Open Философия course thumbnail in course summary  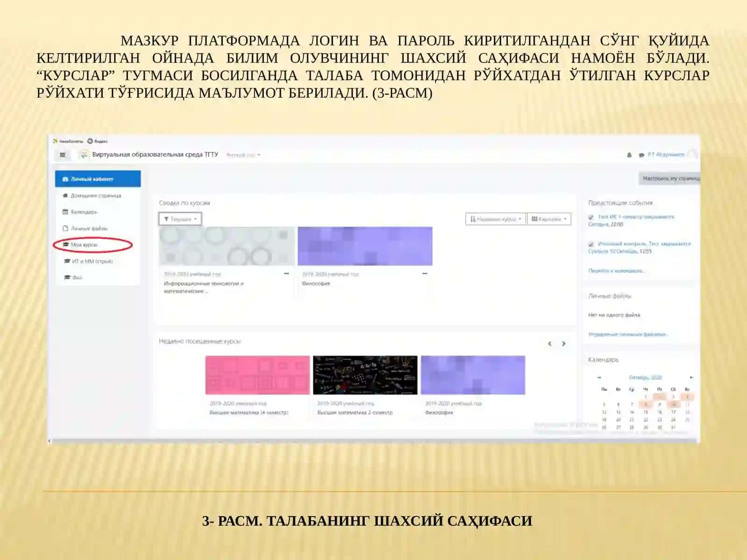click(x=365, y=246)
